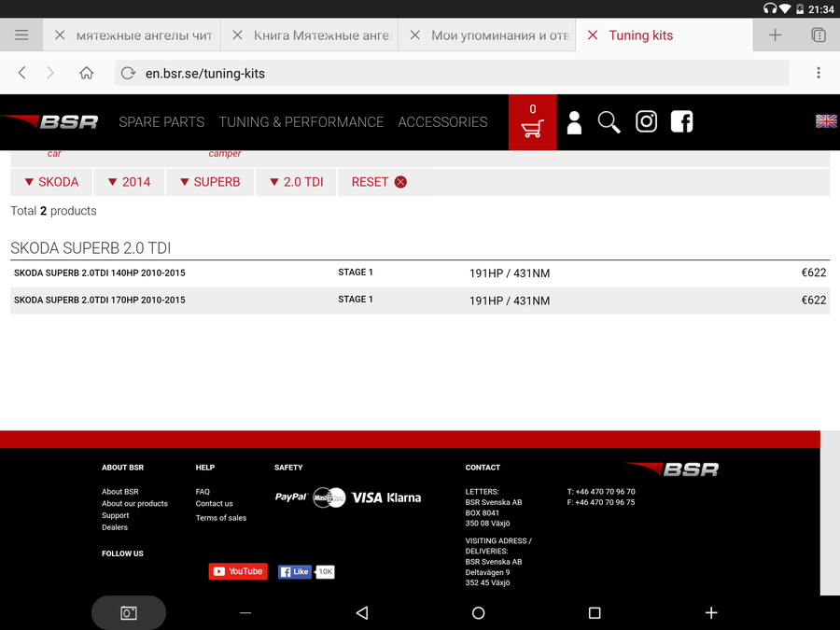The height and width of the screenshot is (630, 840).
Task: Open the Spare Parts menu
Action: click(161, 122)
